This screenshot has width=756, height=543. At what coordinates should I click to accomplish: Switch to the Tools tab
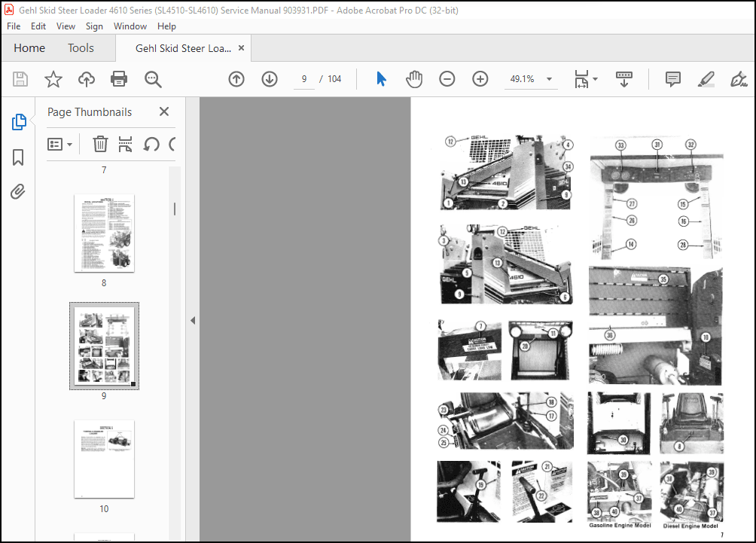(x=81, y=47)
